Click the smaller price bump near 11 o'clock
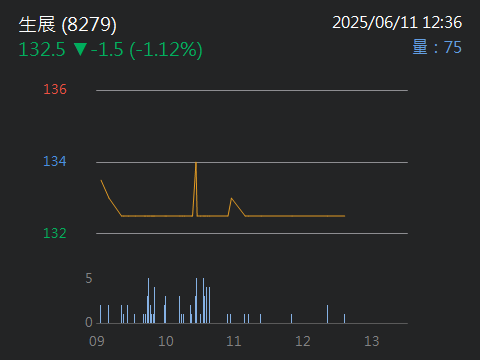 click(231, 199)
